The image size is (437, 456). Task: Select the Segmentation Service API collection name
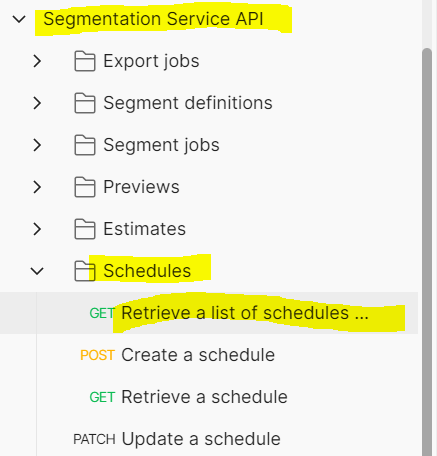click(153, 19)
